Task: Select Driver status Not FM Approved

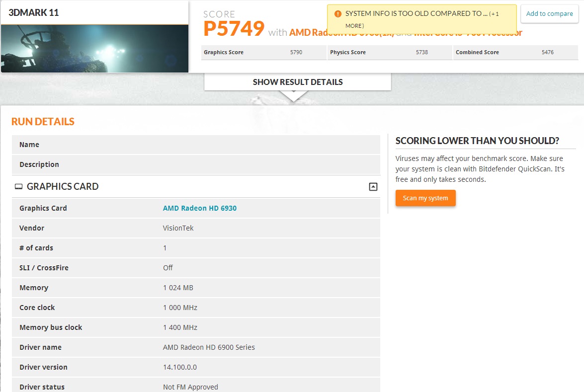Action: click(190, 387)
